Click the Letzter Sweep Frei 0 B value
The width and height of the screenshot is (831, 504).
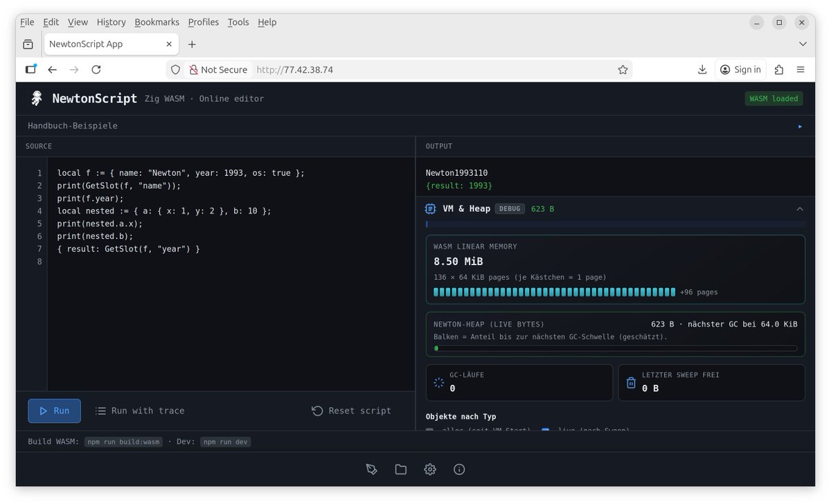click(650, 388)
